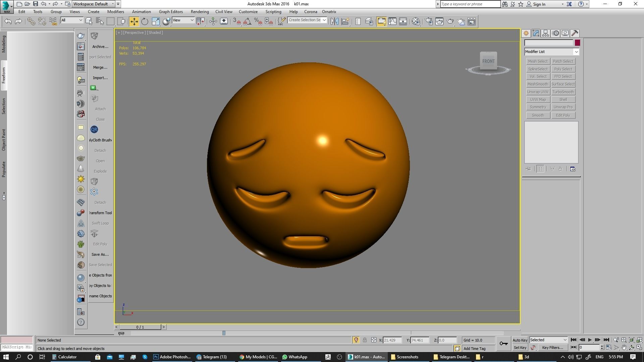Choose Rectangular Selection Region tool
644x362 pixels.
(110, 21)
